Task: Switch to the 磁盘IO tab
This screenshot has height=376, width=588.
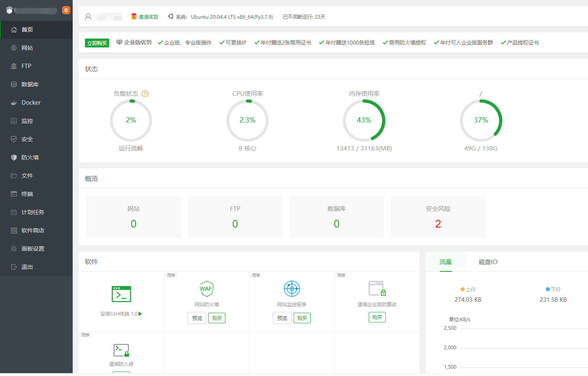Action: pyautogui.click(x=488, y=262)
